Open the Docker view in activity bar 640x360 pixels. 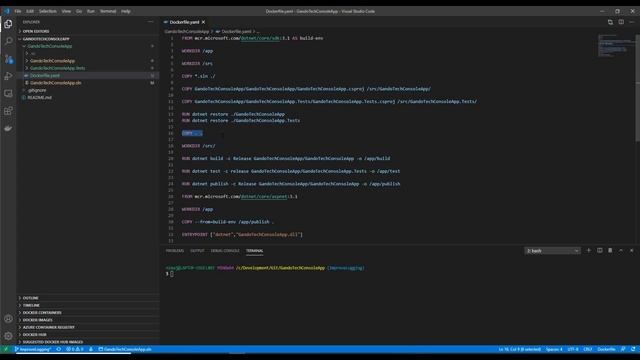point(8,128)
